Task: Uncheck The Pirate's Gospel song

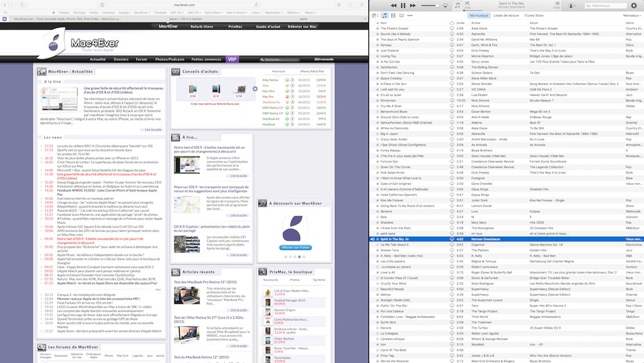Action: 378,28
